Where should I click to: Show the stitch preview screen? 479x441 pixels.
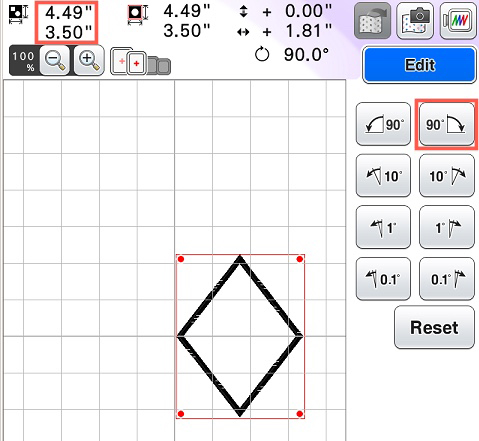(x=458, y=21)
